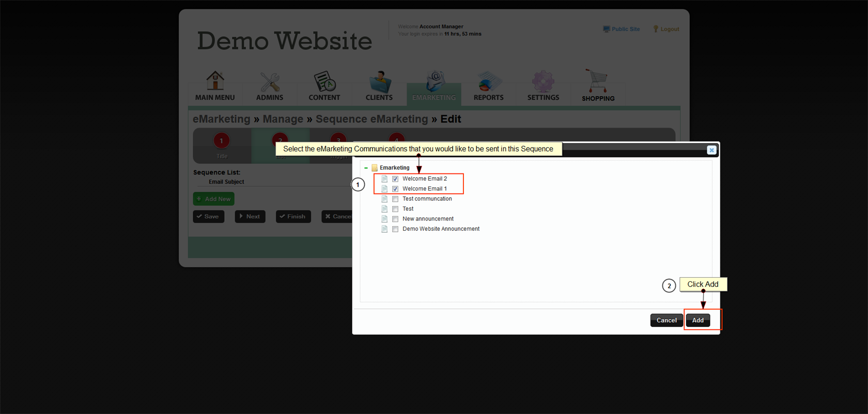Image resolution: width=868 pixels, height=414 pixels.
Task: Uncheck the Welcome Email 2 checkbox
Action: (395, 179)
